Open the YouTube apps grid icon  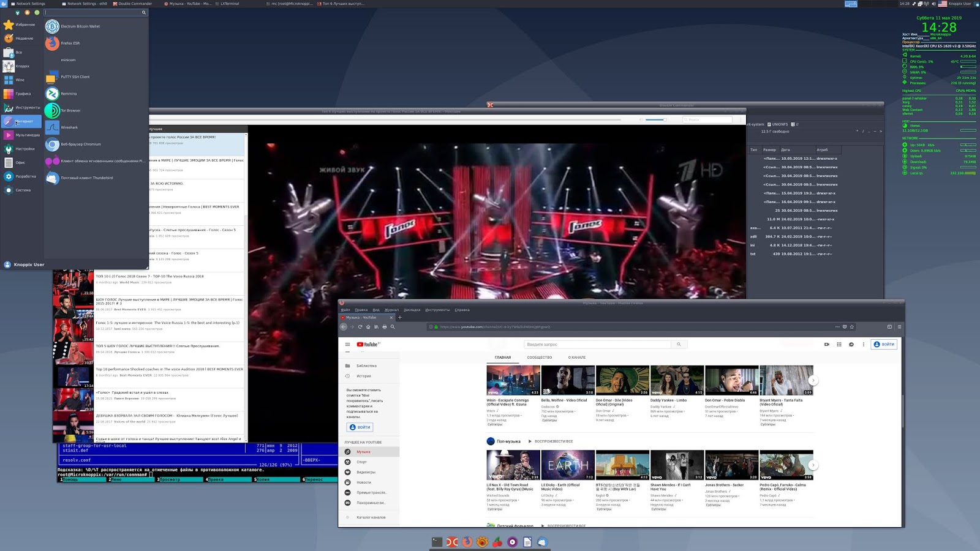839,345
